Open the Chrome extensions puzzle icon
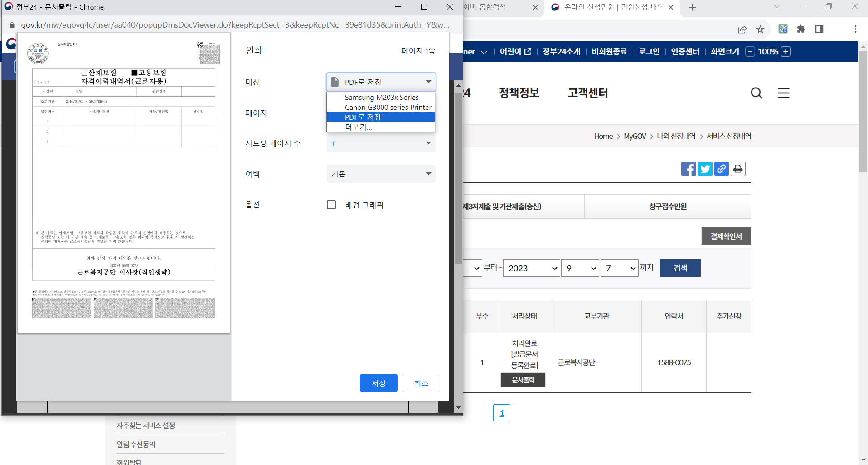Image resolution: width=868 pixels, height=465 pixels. [801, 29]
